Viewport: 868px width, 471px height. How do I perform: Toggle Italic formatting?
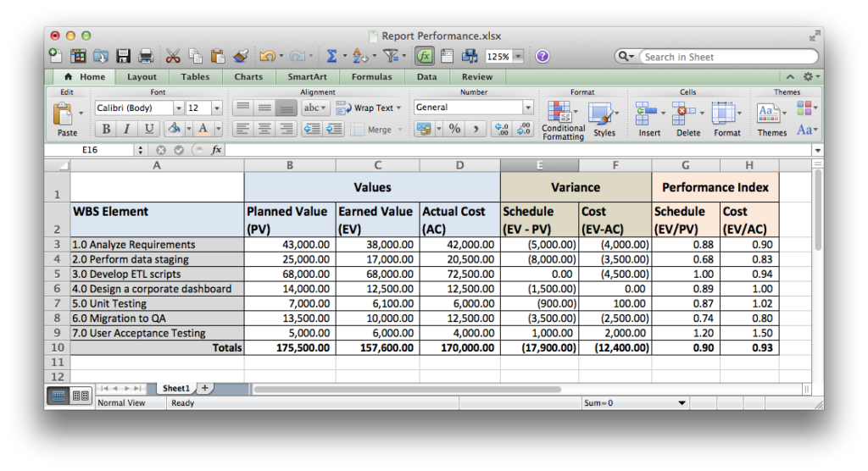tap(127, 129)
